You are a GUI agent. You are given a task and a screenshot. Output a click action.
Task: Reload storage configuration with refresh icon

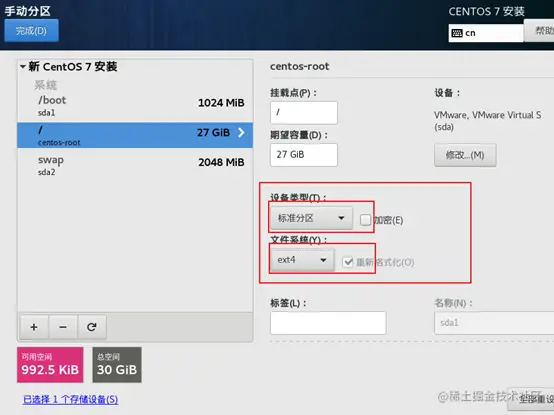click(x=92, y=327)
